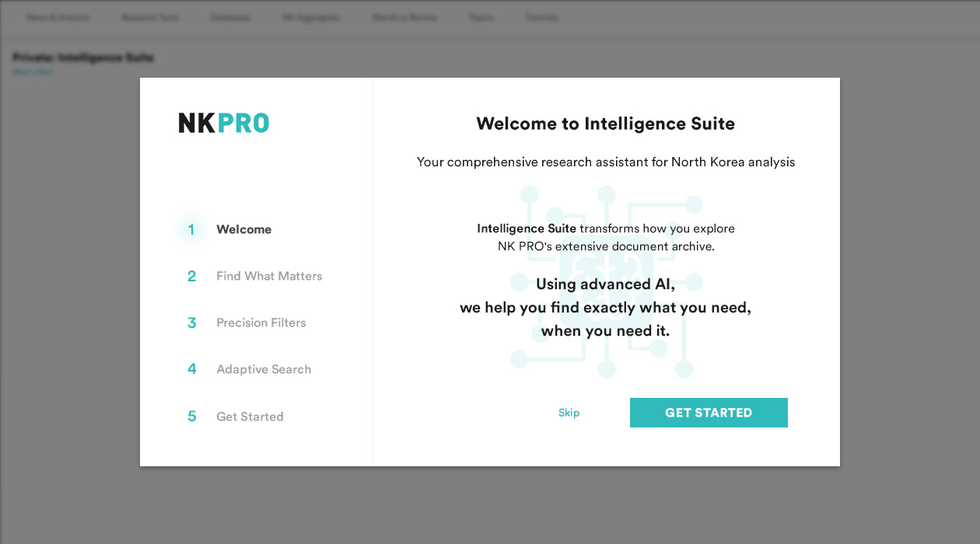Open the Databases menu
Screen dimensions: 980x544
coord(230,17)
